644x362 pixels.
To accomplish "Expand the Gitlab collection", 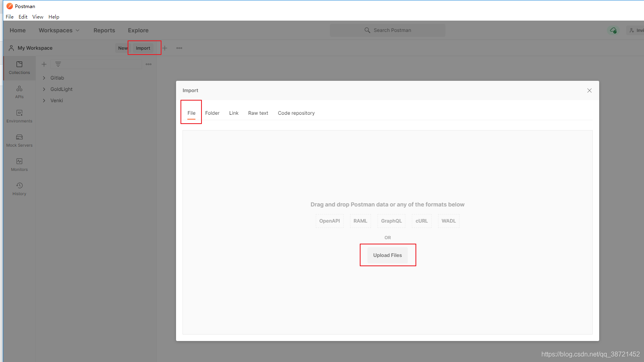I will pyautogui.click(x=44, y=78).
